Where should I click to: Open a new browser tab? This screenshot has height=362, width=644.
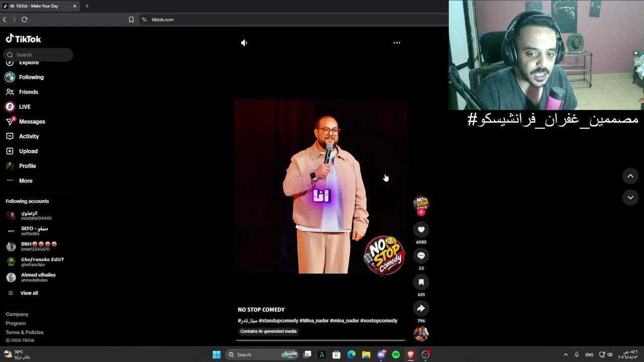87,6
